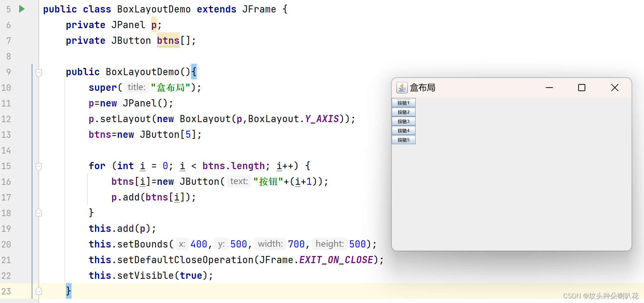Click line number 12 in the gutter
The image size is (644, 303).
[x=6, y=119]
